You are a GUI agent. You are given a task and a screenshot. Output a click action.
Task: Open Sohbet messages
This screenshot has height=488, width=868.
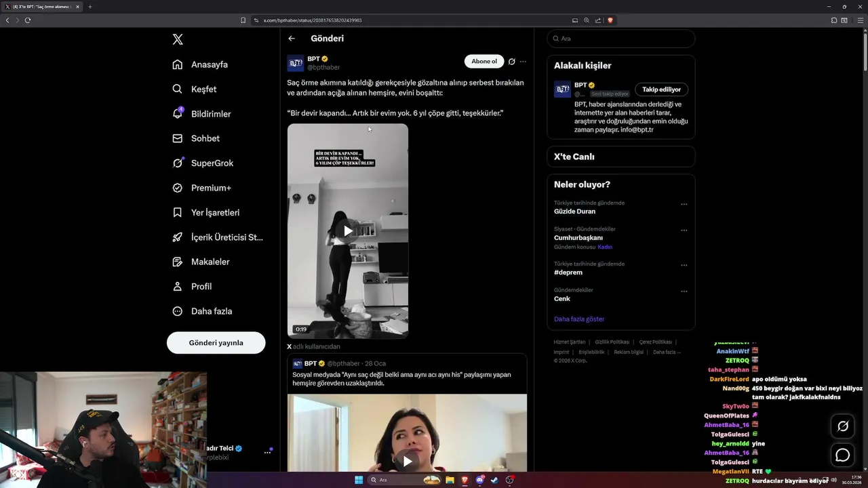[x=197, y=138]
